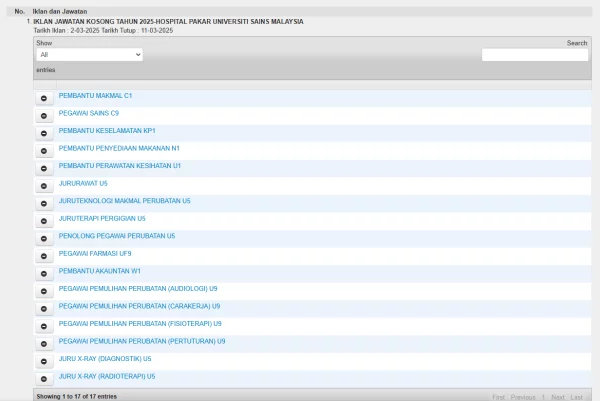This screenshot has width=600, height=401.
Task: Click minus icon beside JURURAWAT U5
Action: pos(44,186)
